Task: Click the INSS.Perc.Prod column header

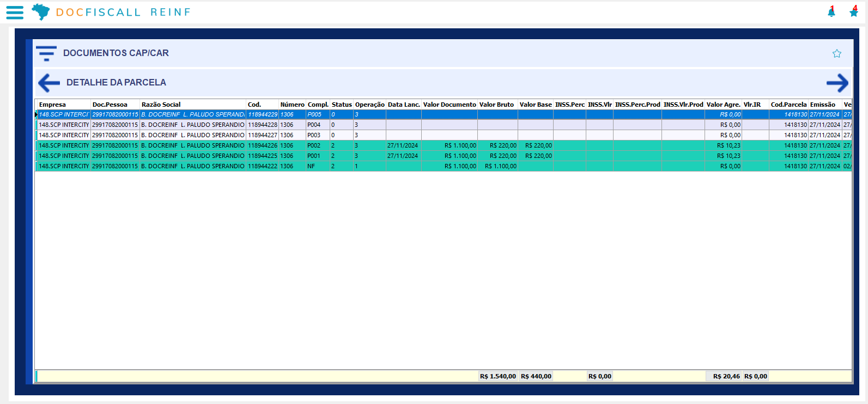Action: click(638, 105)
